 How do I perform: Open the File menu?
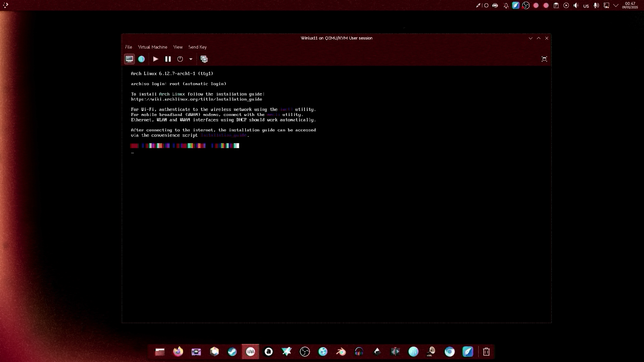pos(128,47)
